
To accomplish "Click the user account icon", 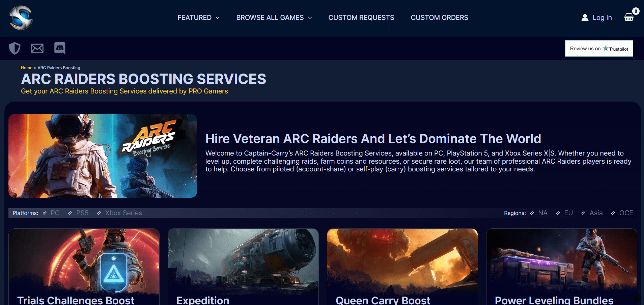I will pyautogui.click(x=585, y=18).
